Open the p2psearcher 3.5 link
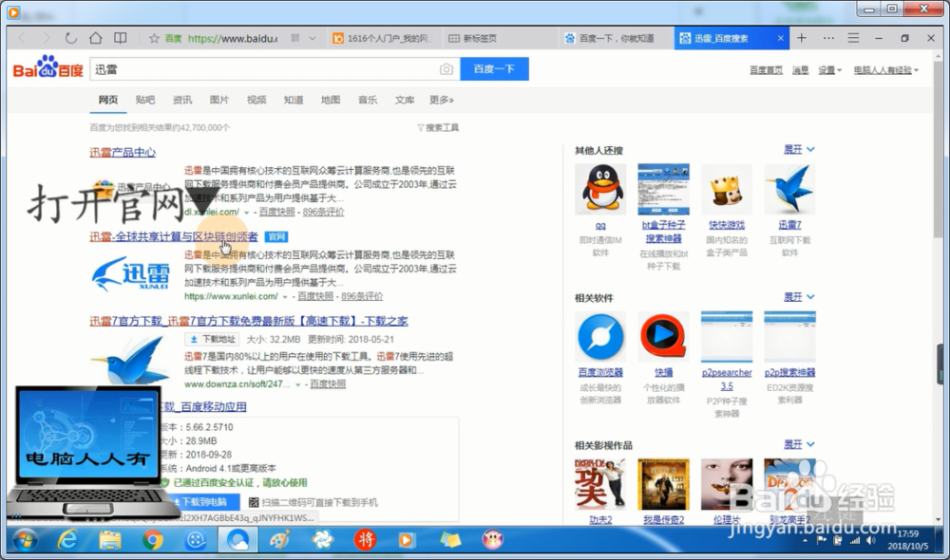 [x=727, y=379]
